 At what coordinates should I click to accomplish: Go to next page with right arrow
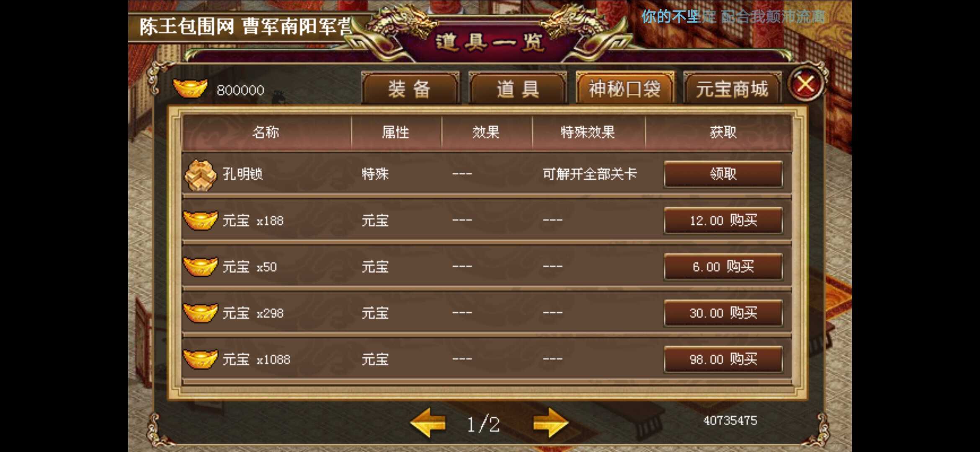(x=550, y=424)
